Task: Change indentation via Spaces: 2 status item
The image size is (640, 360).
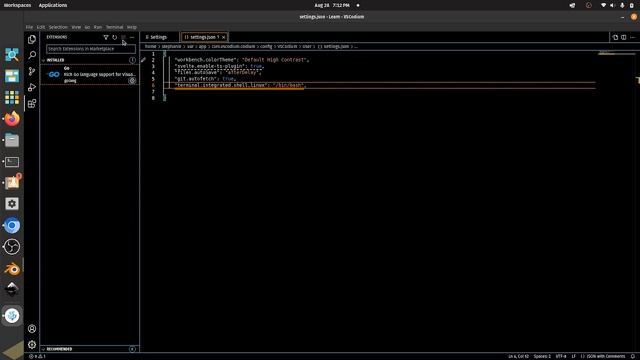Action: tap(542, 356)
